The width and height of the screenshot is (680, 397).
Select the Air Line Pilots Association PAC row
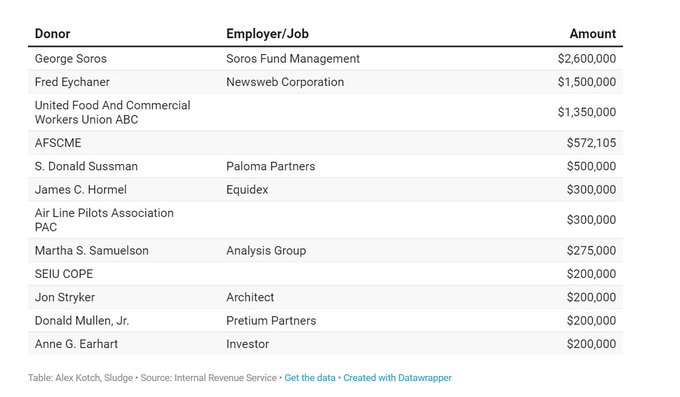[325, 220]
